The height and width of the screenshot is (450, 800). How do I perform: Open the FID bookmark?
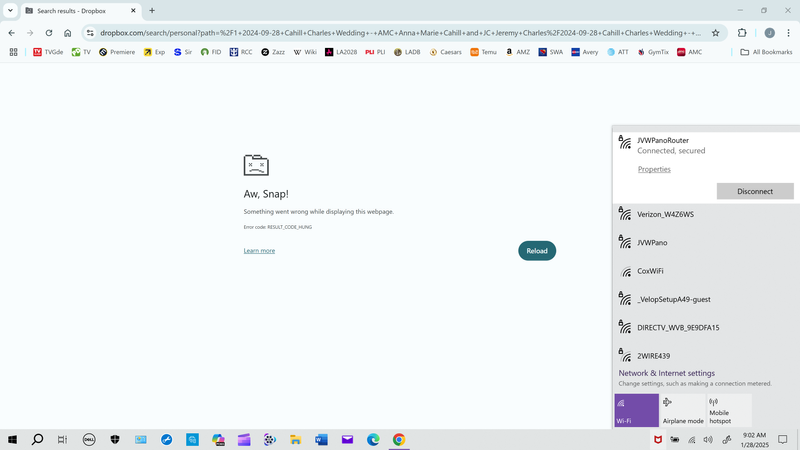tap(211, 52)
